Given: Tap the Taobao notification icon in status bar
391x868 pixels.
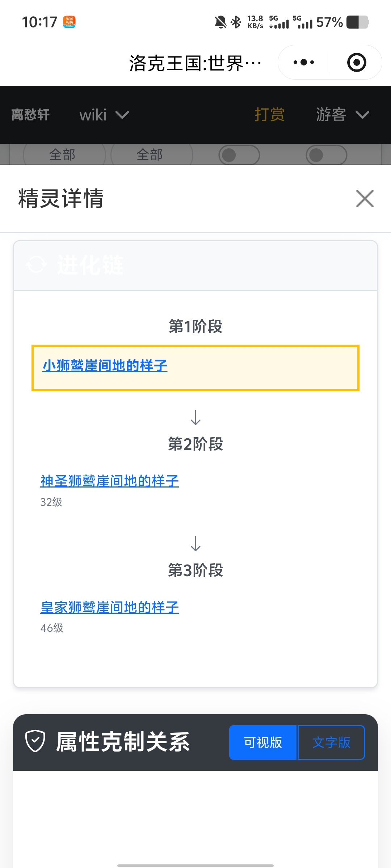Looking at the screenshot, I should [69, 22].
